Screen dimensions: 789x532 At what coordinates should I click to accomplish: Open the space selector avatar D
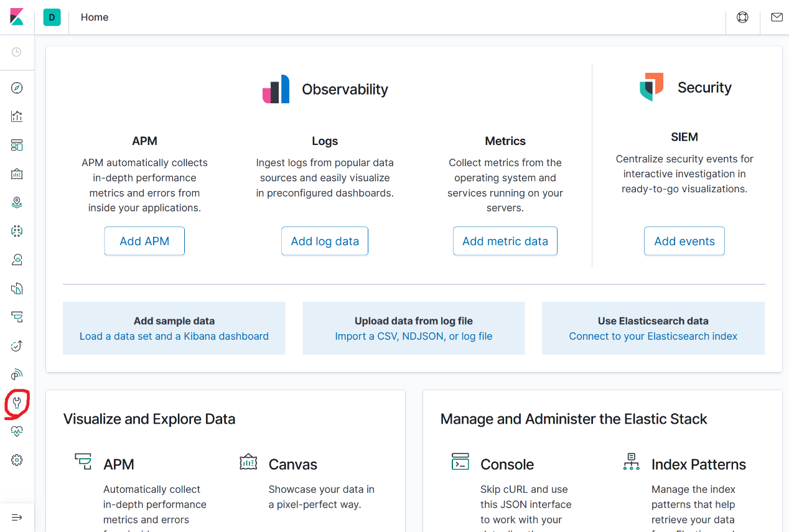tap(52, 17)
